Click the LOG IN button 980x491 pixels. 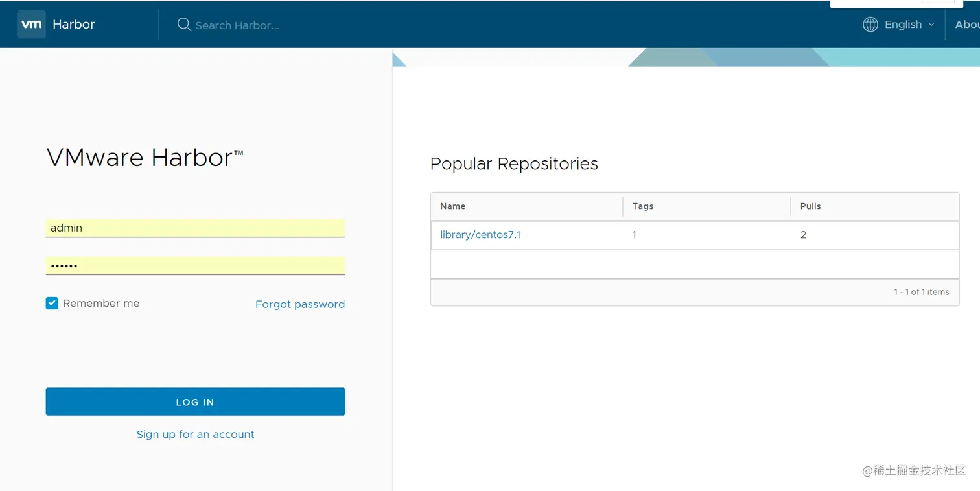(x=195, y=401)
